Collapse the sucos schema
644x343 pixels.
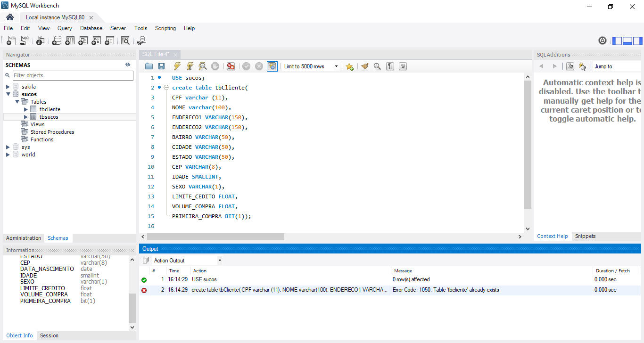click(8, 94)
